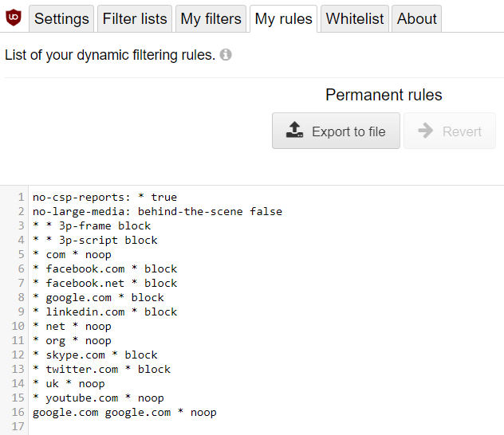
Task: Open the Whitelist tab
Action: point(355,19)
